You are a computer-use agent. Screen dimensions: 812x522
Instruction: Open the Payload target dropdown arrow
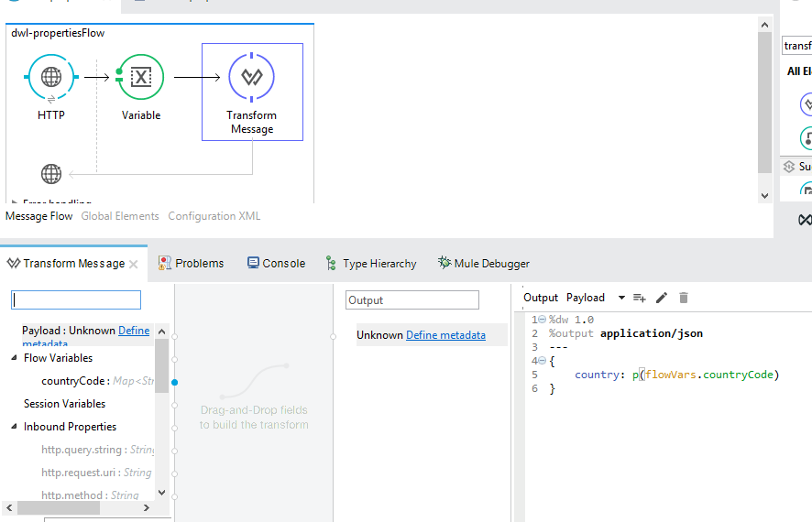pos(621,298)
